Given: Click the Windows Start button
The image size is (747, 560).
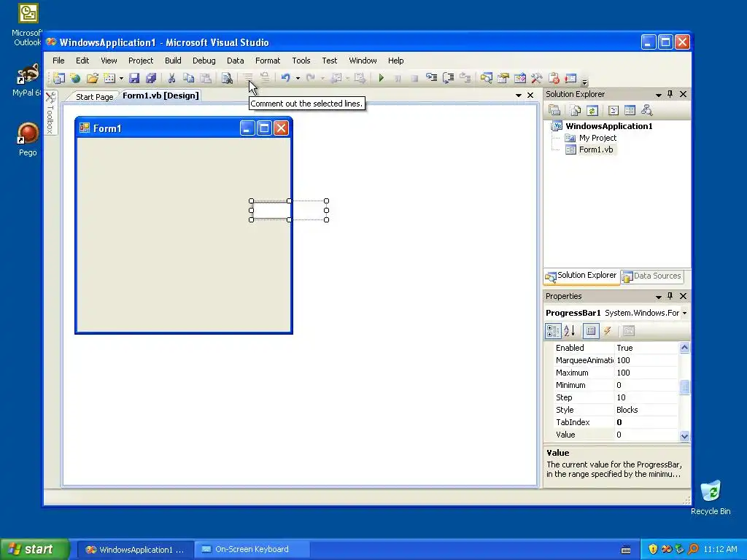Looking at the screenshot, I should click(x=35, y=549).
